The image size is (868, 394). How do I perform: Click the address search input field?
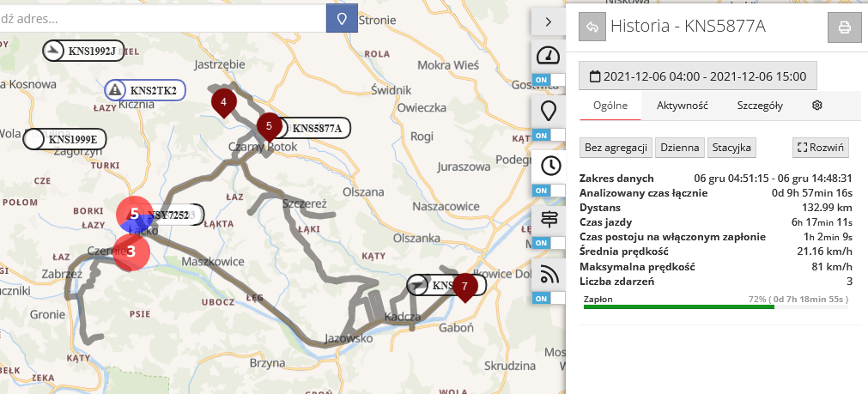pos(163,18)
